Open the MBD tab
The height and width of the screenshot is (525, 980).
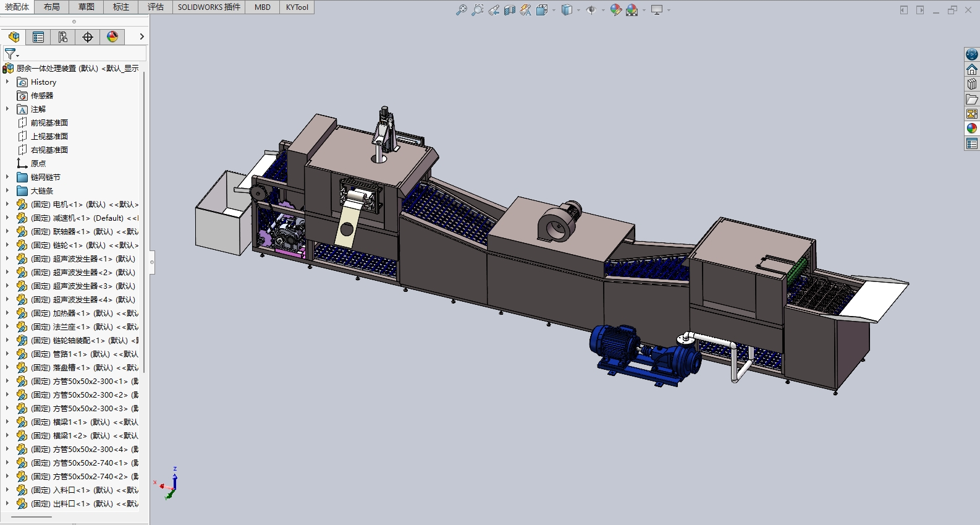[x=263, y=7]
